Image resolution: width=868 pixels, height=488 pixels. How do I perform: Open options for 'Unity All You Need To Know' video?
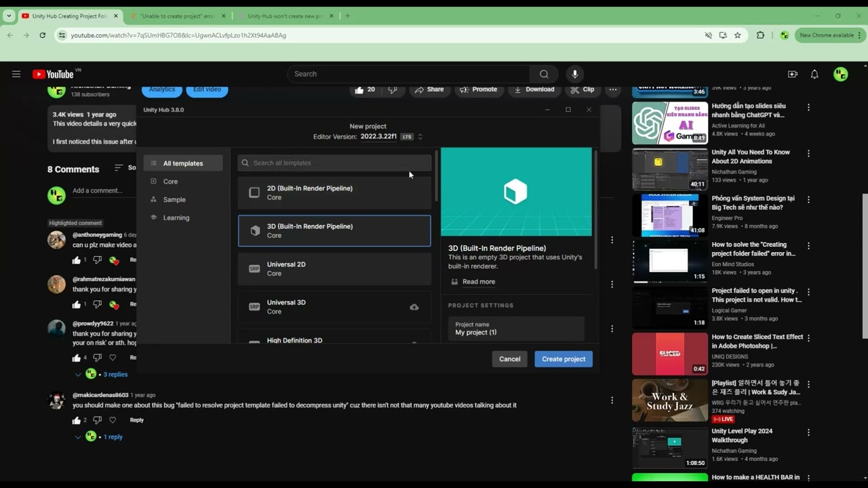click(x=808, y=154)
